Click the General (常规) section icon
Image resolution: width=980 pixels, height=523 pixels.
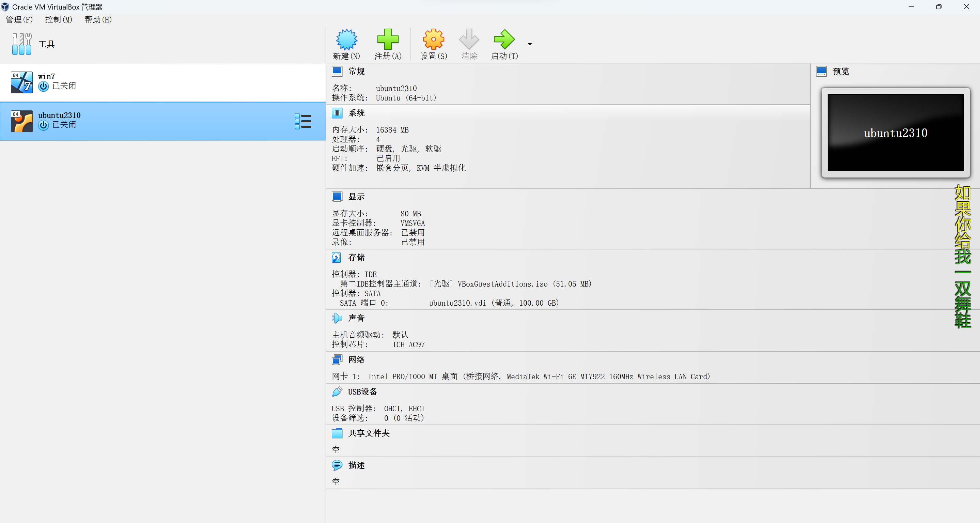tap(337, 71)
